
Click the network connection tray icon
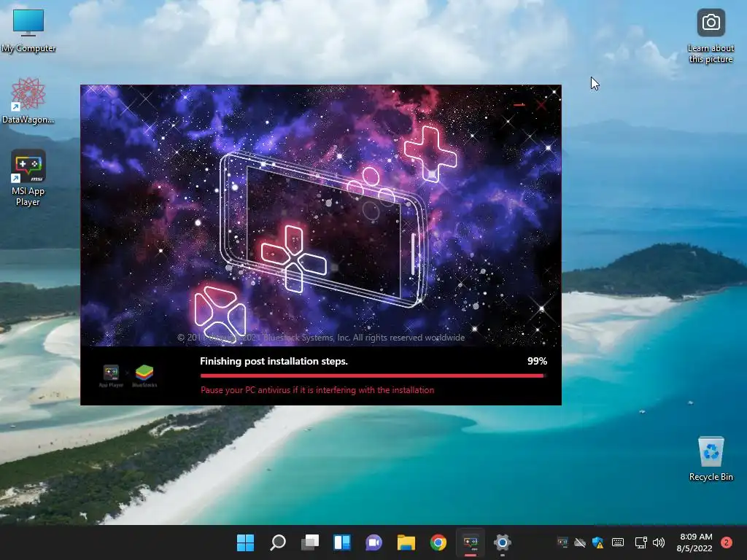(x=640, y=542)
